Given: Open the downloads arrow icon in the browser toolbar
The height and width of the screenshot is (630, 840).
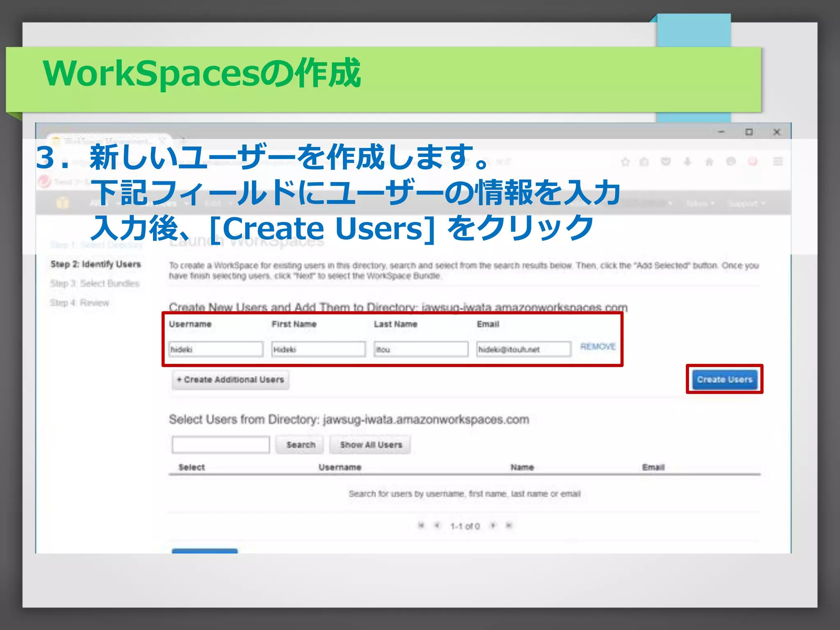Looking at the screenshot, I should (687, 162).
